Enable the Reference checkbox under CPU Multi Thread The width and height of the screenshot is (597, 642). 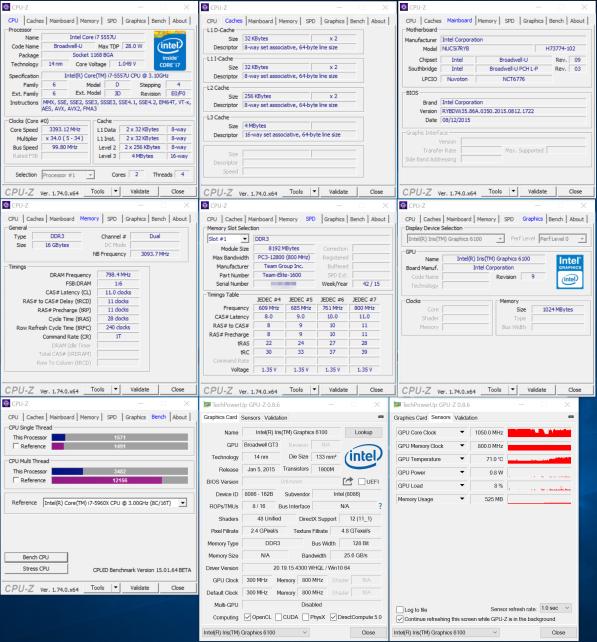(16, 480)
